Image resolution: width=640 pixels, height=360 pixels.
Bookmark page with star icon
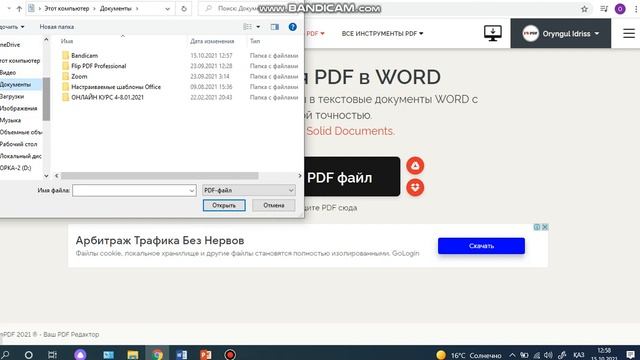coord(584,9)
